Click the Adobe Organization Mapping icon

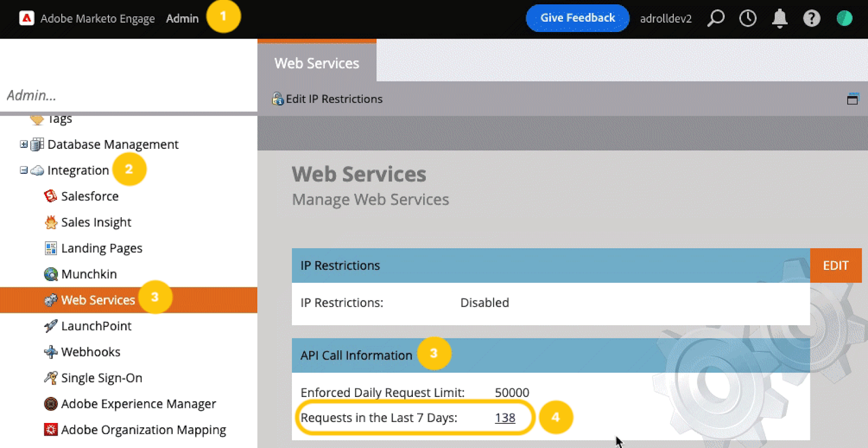pos(50,430)
